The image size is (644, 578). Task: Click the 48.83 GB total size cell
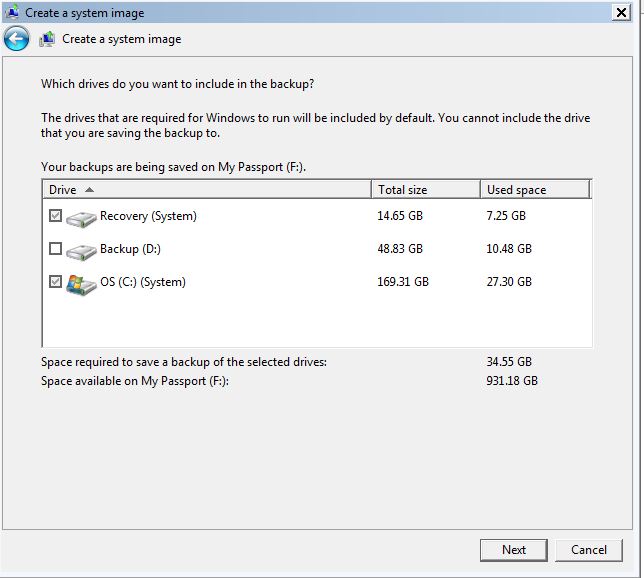click(400, 249)
